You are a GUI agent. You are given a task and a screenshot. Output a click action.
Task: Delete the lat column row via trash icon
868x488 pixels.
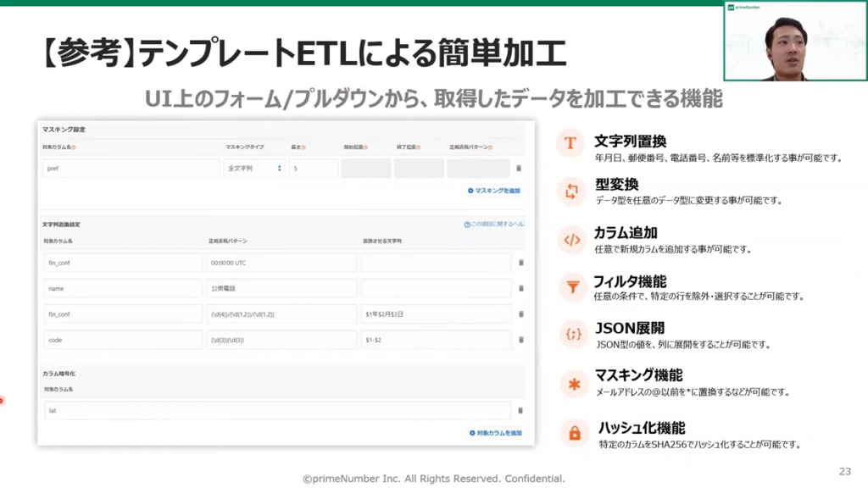tap(520, 411)
